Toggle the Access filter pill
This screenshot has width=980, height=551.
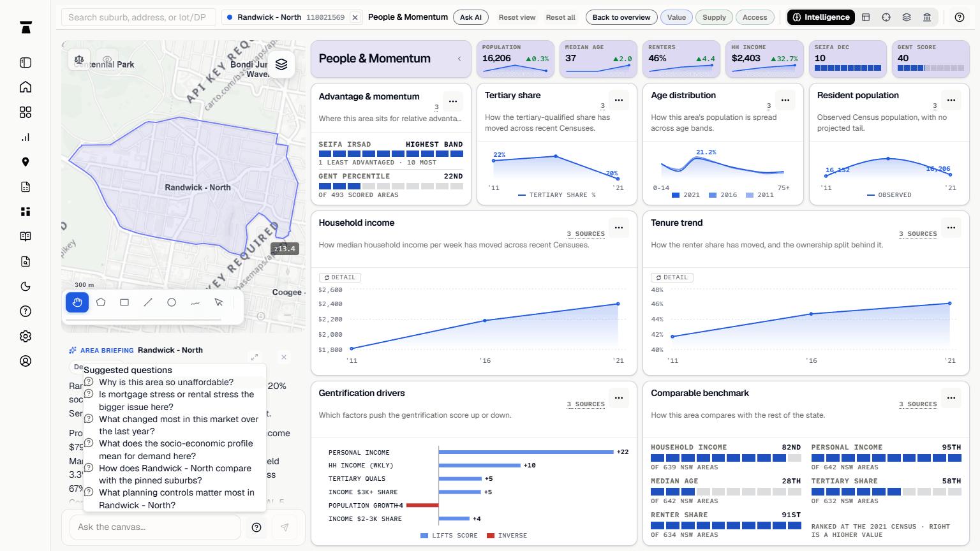pos(755,17)
